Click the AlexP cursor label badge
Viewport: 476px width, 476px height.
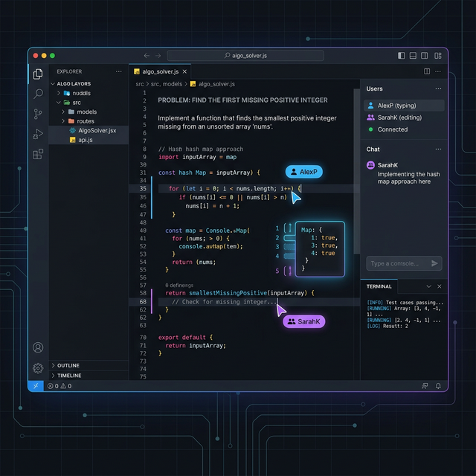(x=304, y=172)
